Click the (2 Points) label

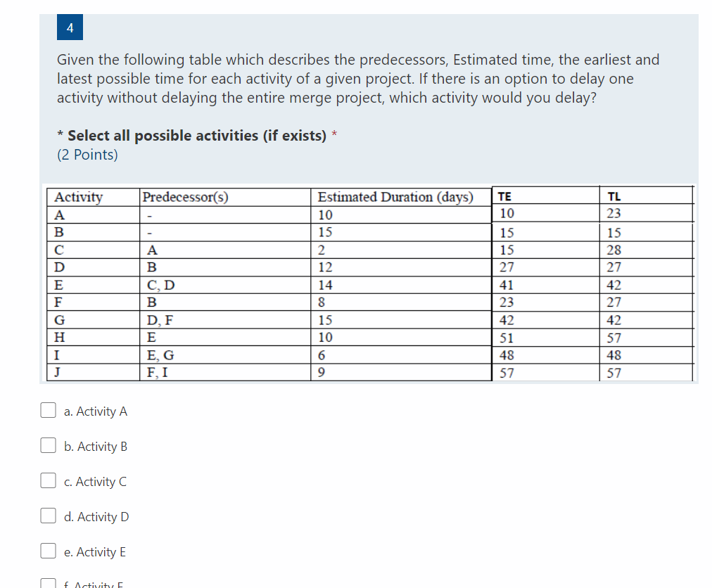87,154
